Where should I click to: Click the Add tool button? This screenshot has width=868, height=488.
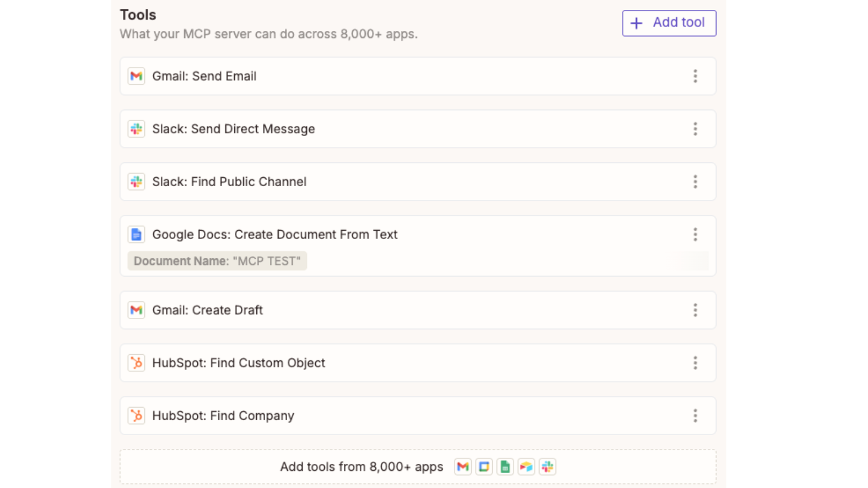pos(669,23)
